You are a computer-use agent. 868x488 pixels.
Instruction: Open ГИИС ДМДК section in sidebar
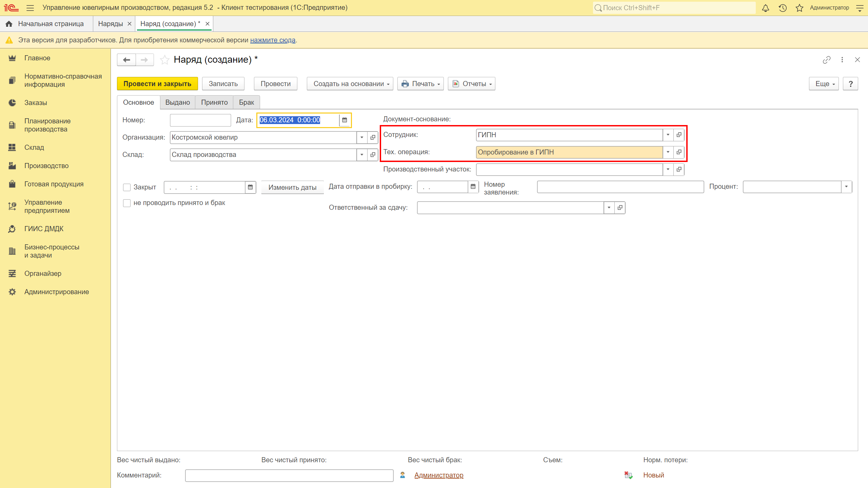tap(44, 229)
